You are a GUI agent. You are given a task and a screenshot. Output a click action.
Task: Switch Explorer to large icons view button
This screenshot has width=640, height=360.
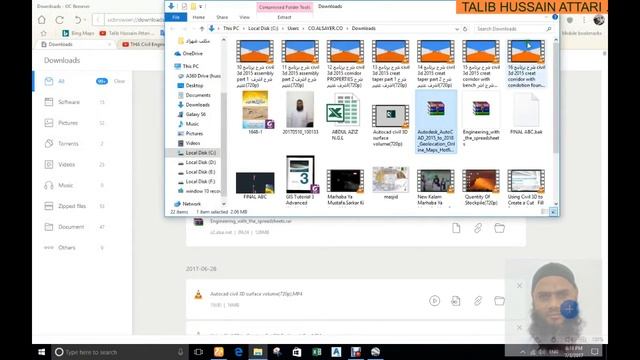click(x=553, y=212)
